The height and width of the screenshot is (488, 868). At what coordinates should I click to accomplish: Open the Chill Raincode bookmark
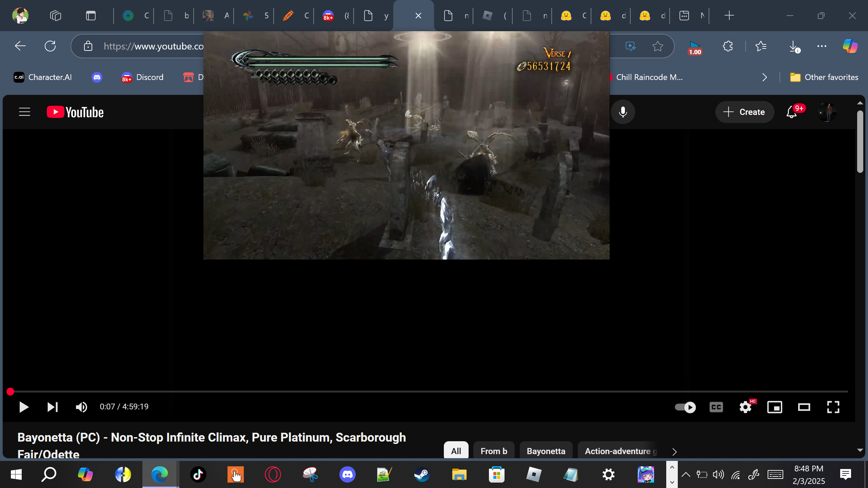[x=646, y=77]
